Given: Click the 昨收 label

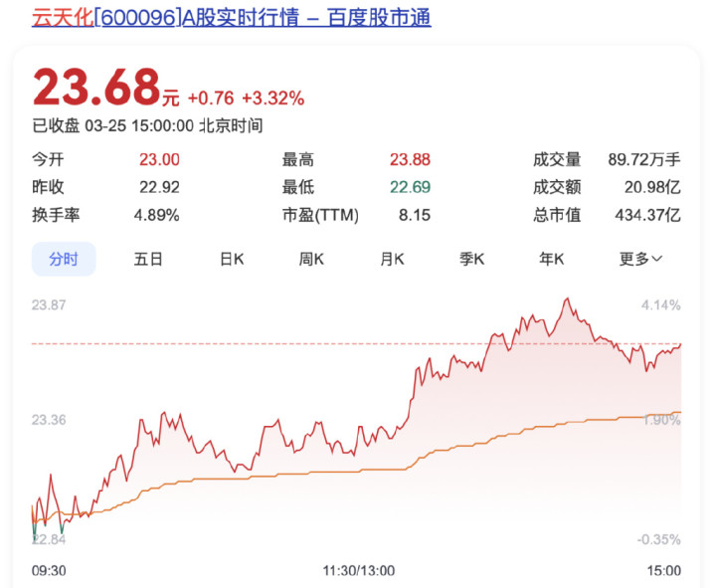Looking at the screenshot, I should [x=48, y=187].
